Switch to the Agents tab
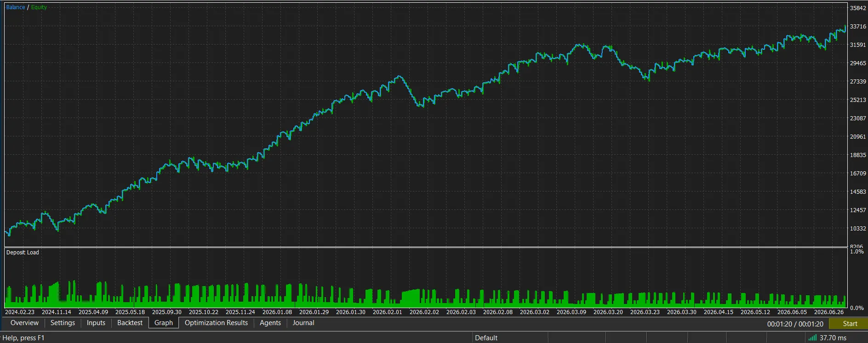868x343 pixels. 270,323
